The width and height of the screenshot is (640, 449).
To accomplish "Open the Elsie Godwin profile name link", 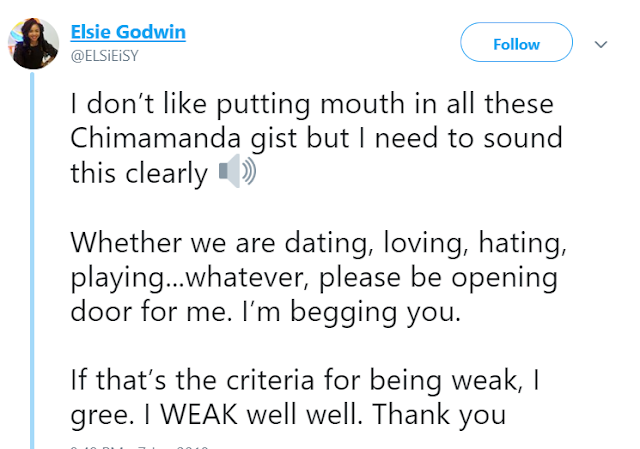I will pyautogui.click(x=129, y=32).
